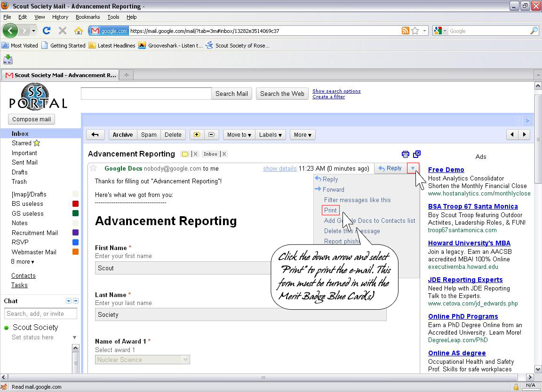Viewport: 542px width, 392px height.
Task: Open conversation in new window icon
Action: click(417, 154)
